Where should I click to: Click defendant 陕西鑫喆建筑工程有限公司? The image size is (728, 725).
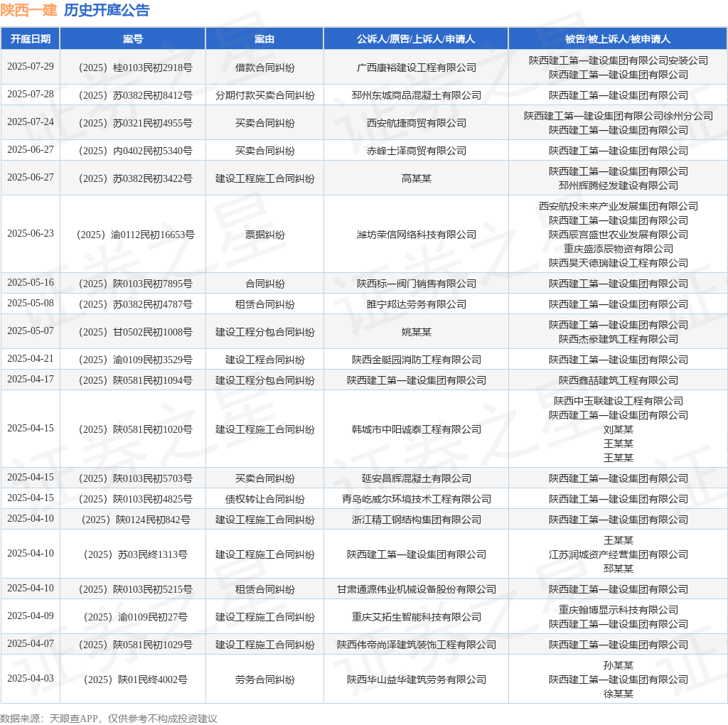click(x=618, y=380)
